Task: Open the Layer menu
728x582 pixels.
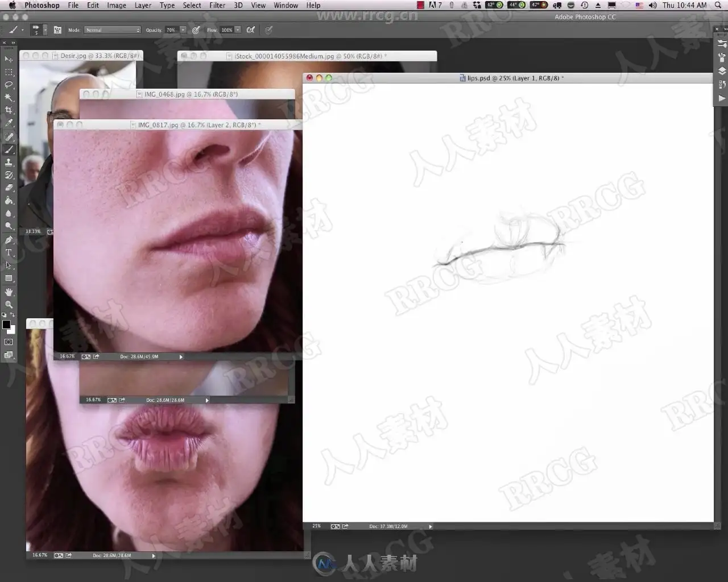Action: pos(143,5)
